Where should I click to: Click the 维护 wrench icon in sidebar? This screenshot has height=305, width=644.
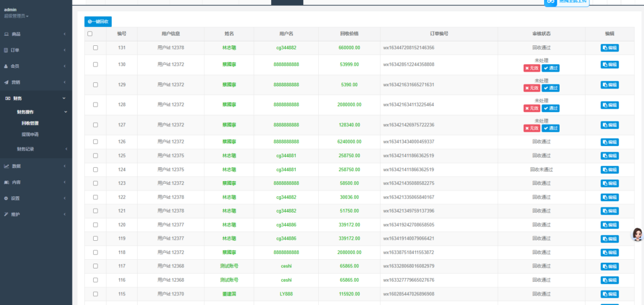6,214
